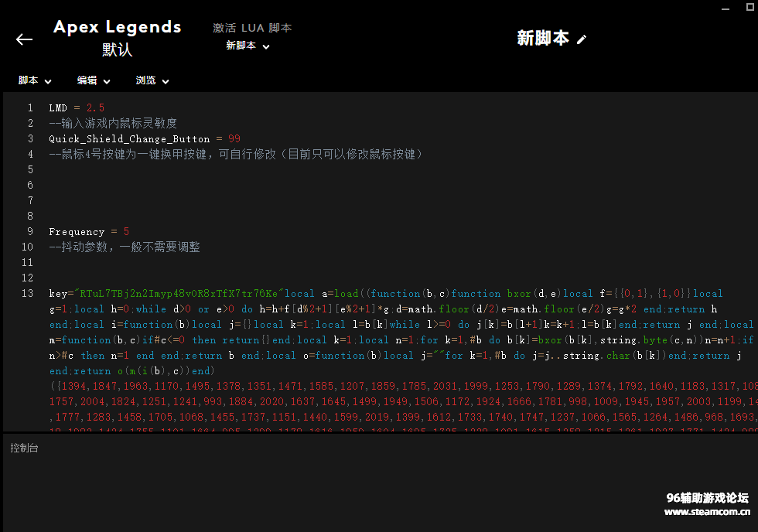The image size is (758, 532).
Task: Click the value 99 on line 3
Action: tap(234, 138)
